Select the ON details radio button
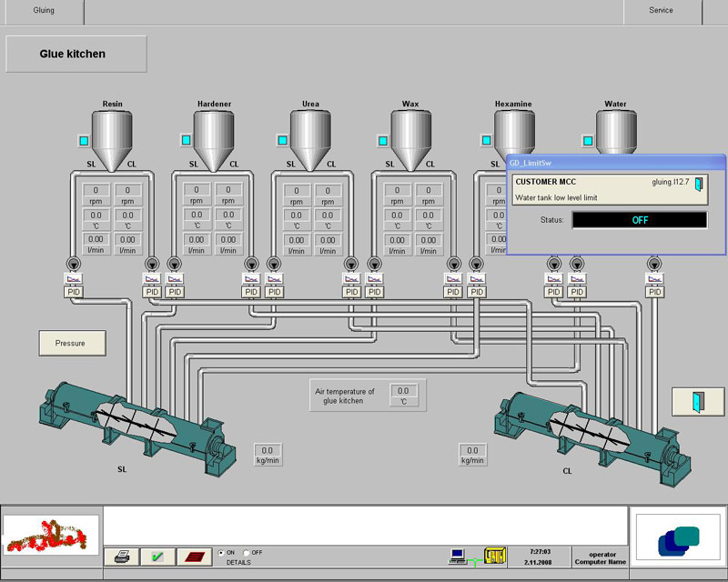The image size is (728, 582). click(x=221, y=552)
